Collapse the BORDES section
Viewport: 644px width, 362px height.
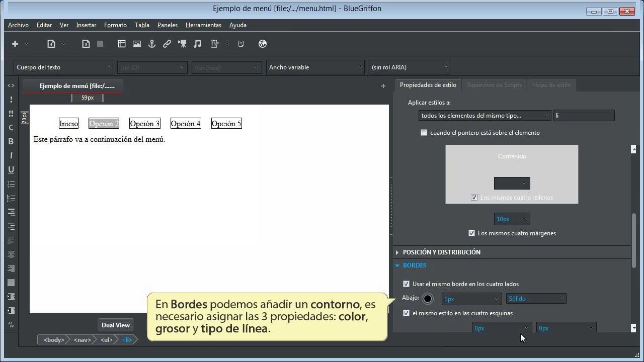pyautogui.click(x=397, y=265)
